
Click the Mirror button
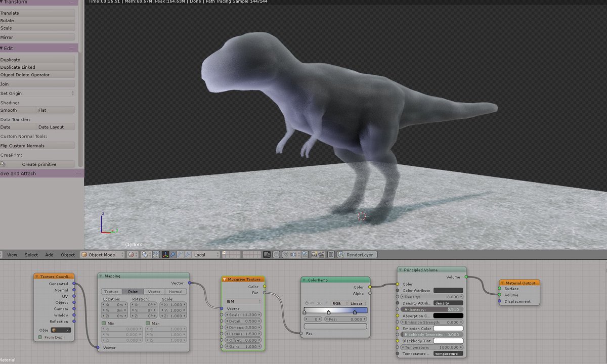pos(37,37)
